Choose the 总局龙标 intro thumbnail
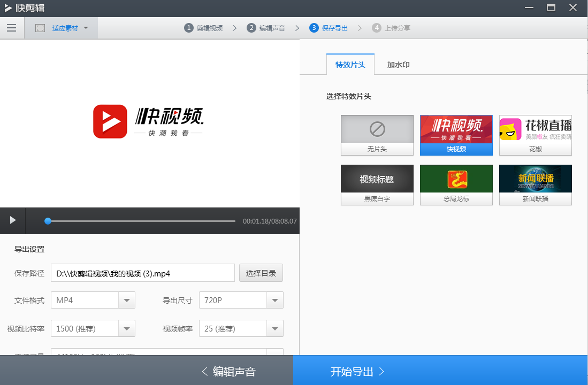 [456, 185]
